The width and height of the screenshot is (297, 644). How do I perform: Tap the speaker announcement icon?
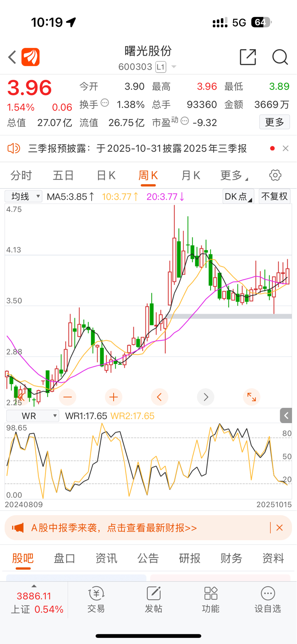click(14, 148)
